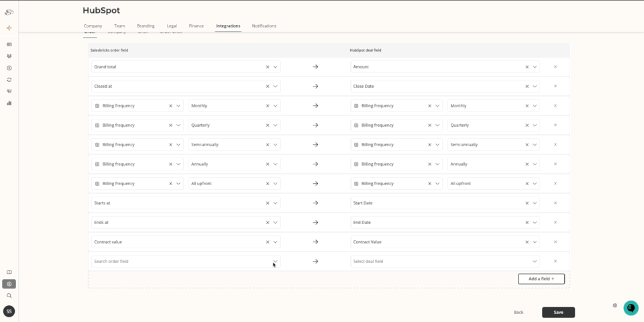The height and width of the screenshot is (322, 644).
Task: Click the Back button
Action: point(519,312)
